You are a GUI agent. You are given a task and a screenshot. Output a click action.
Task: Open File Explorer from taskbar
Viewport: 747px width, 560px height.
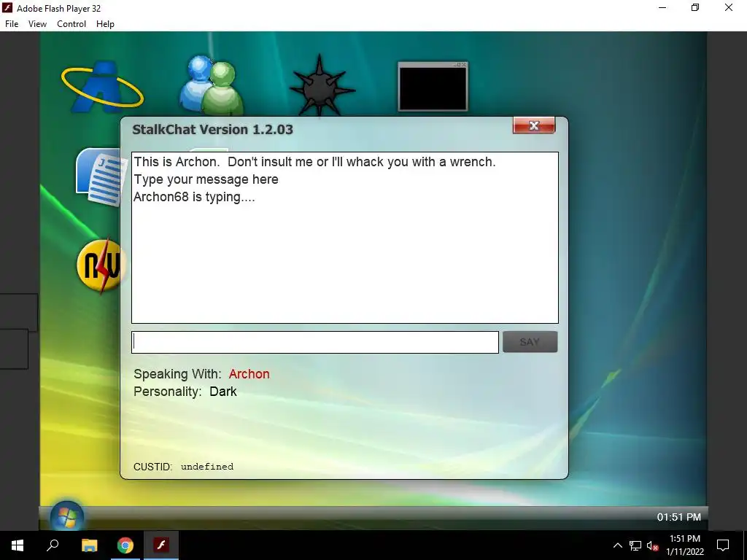coord(89,545)
